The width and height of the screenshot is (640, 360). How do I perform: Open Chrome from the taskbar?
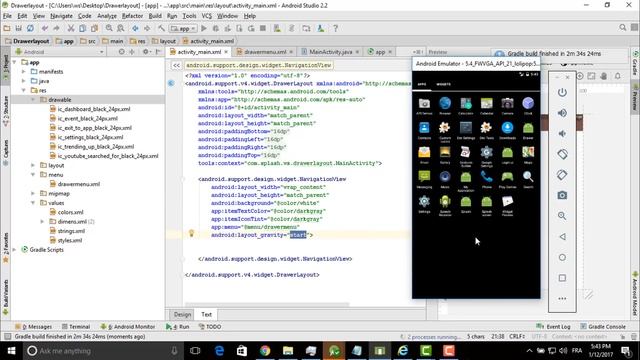tap(265, 351)
